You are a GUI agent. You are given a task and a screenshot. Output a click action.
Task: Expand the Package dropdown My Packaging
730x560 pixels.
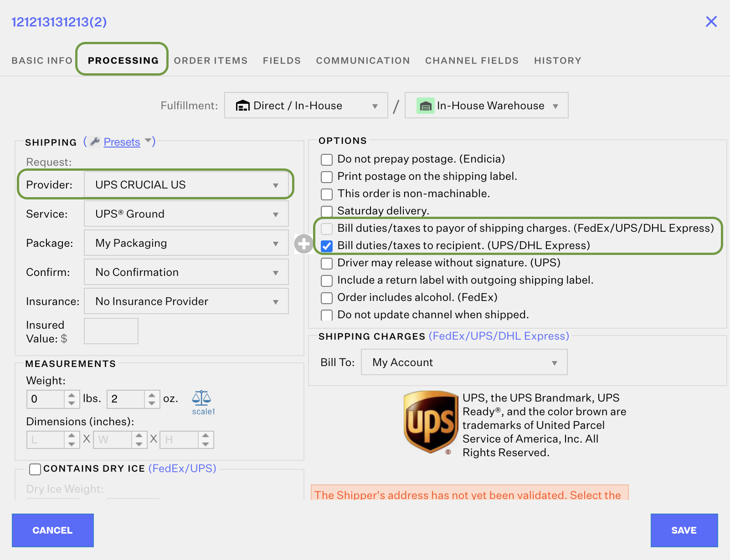point(186,243)
